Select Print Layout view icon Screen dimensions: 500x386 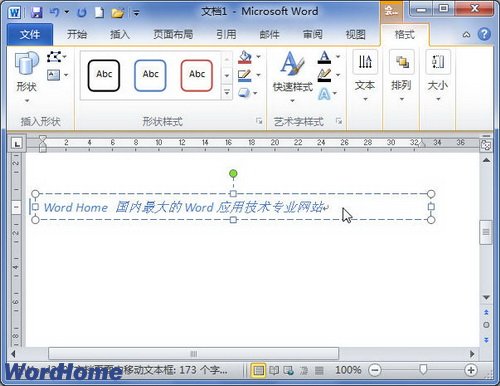click(258, 370)
